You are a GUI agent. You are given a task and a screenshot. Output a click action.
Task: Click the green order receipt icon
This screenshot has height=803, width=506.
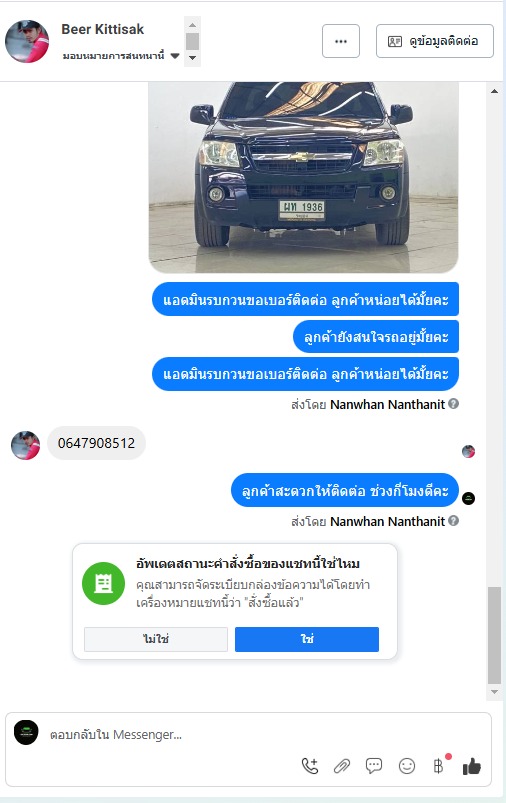tap(103, 583)
